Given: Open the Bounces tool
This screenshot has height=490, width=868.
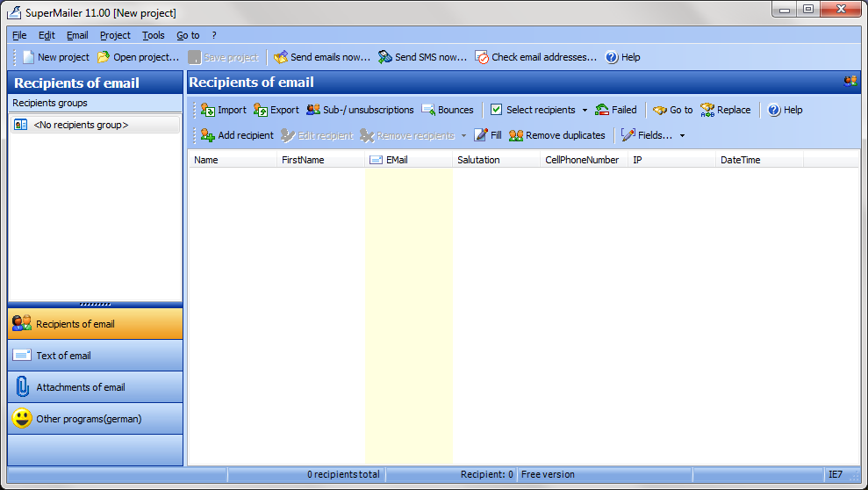Looking at the screenshot, I should tap(448, 110).
